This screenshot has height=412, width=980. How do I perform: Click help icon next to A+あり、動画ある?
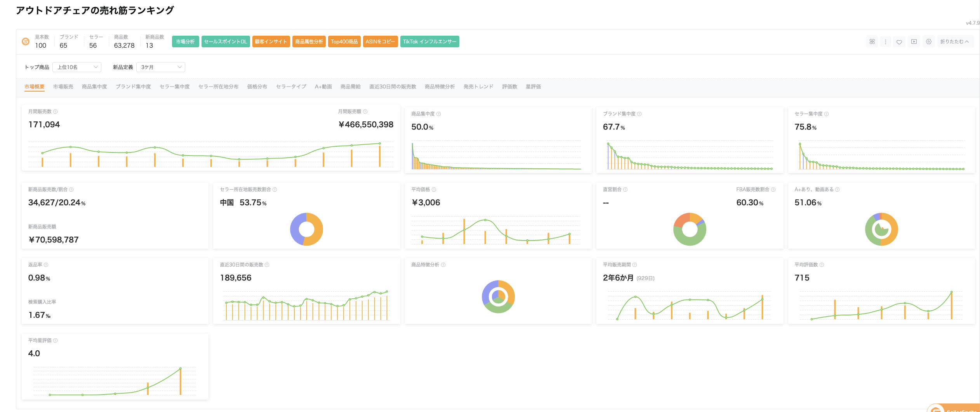pyautogui.click(x=837, y=190)
